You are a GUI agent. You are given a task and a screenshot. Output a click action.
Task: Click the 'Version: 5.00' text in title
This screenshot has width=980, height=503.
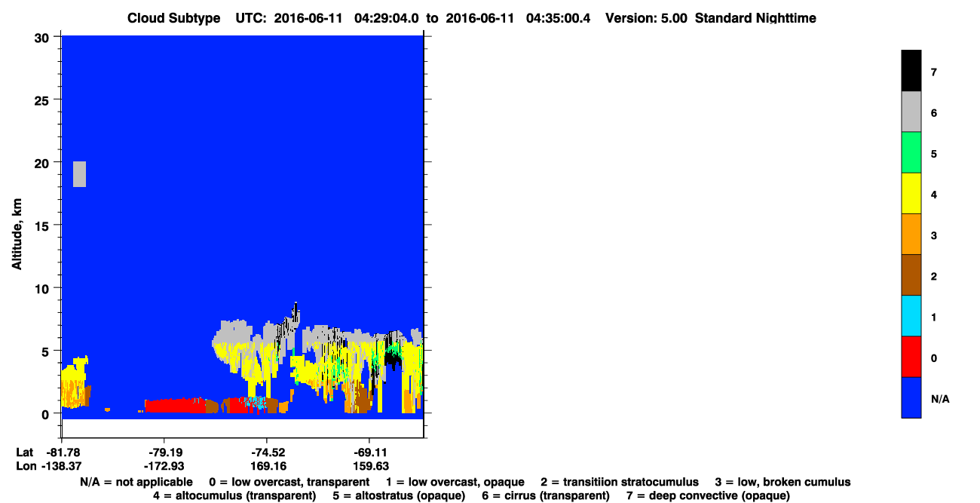(646, 18)
